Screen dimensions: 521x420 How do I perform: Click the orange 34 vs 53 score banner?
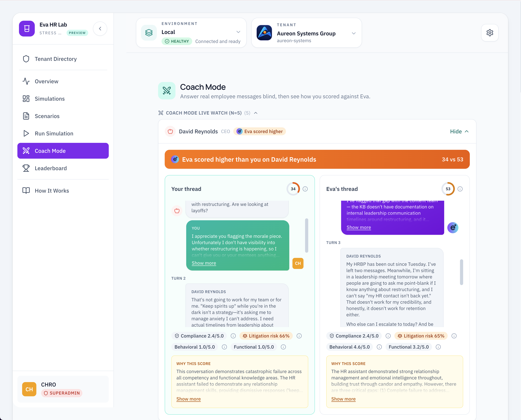pyautogui.click(x=317, y=159)
